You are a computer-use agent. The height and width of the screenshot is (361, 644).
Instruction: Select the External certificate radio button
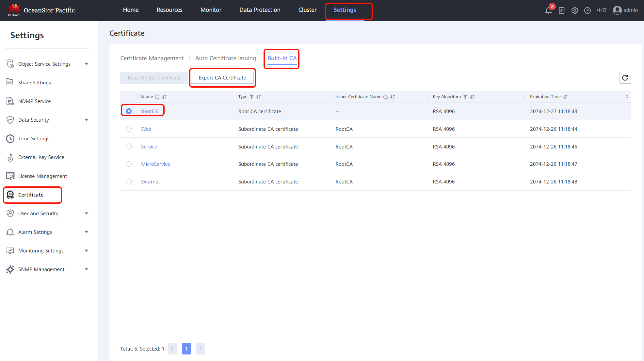pyautogui.click(x=129, y=181)
